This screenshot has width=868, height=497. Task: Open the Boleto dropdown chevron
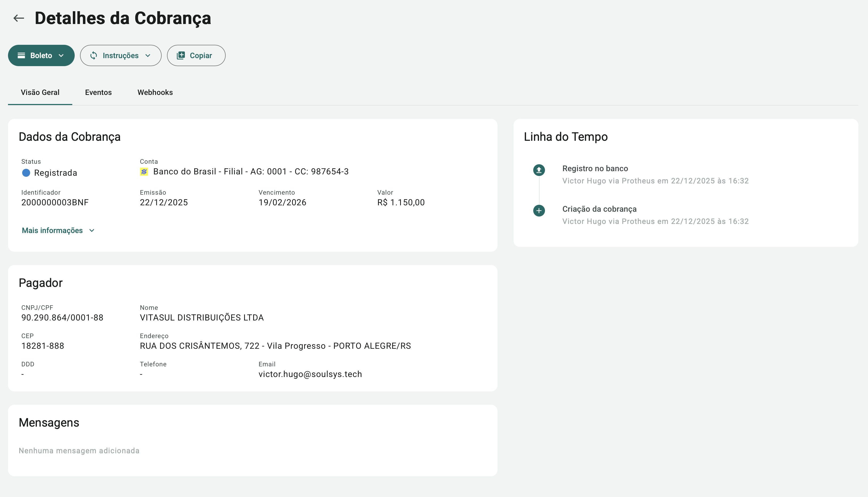click(61, 56)
